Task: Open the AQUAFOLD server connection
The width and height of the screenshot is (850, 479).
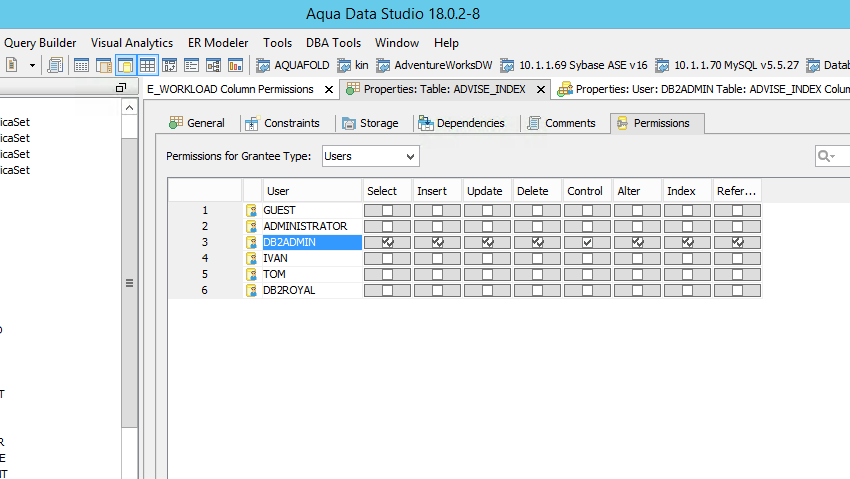Action: (x=293, y=66)
